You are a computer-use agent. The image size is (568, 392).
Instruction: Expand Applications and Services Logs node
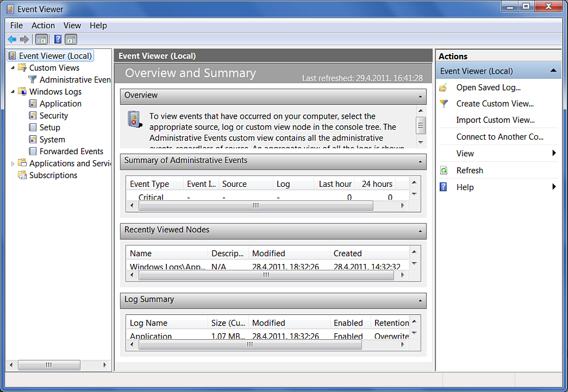(x=13, y=164)
